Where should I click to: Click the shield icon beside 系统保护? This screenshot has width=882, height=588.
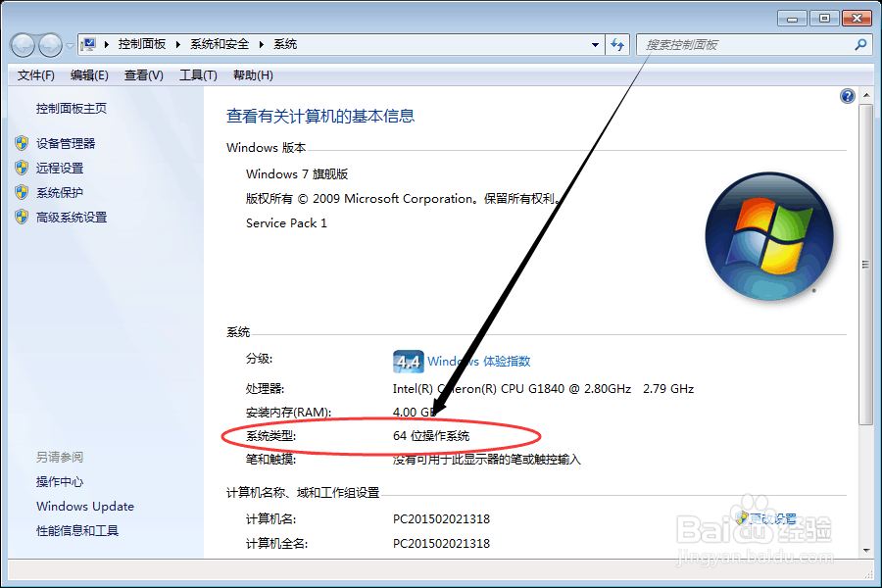(22, 192)
